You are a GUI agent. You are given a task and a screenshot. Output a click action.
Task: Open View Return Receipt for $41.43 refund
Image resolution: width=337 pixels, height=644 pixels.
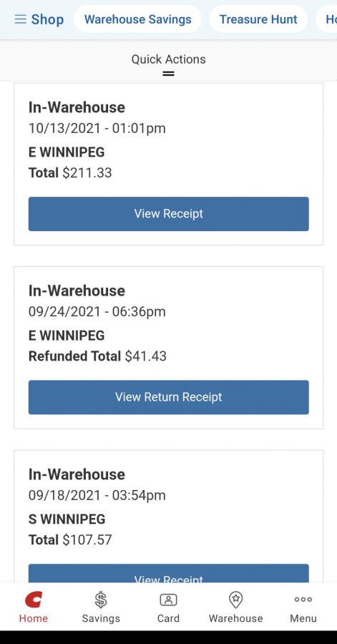coord(168,397)
